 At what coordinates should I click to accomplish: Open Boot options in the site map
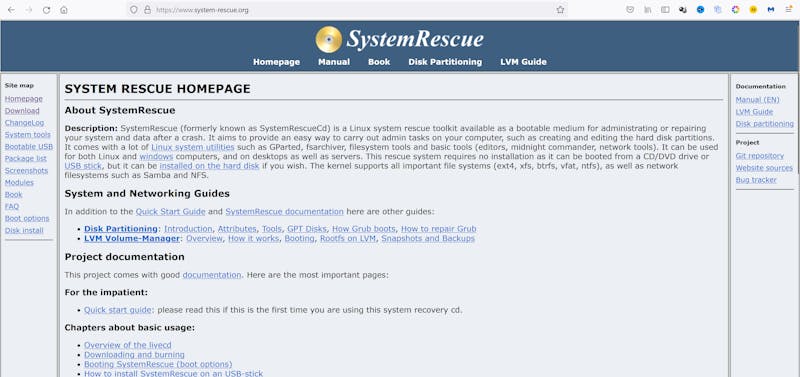pos(27,218)
